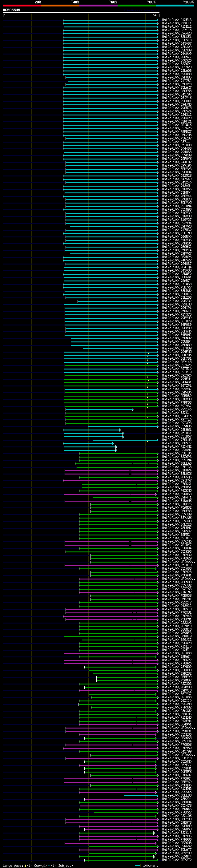Image resolution: width=197 pixels, height=868 pixels.
Task: Click the purple ~60% identity legend segment
Action: pos(98,6)
